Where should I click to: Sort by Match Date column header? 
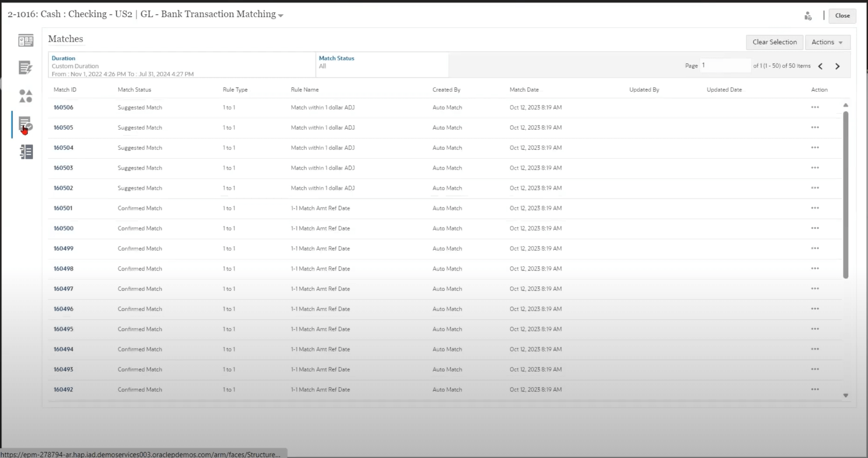point(524,90)
